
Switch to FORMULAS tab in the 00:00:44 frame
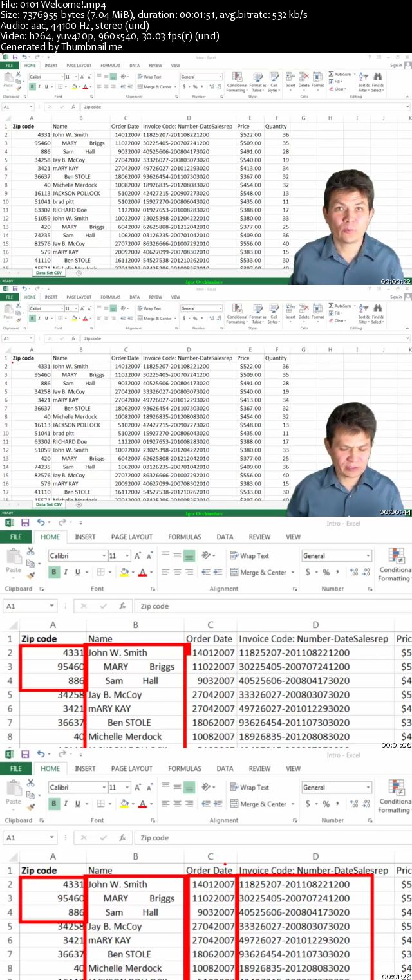tap(110, 297)
